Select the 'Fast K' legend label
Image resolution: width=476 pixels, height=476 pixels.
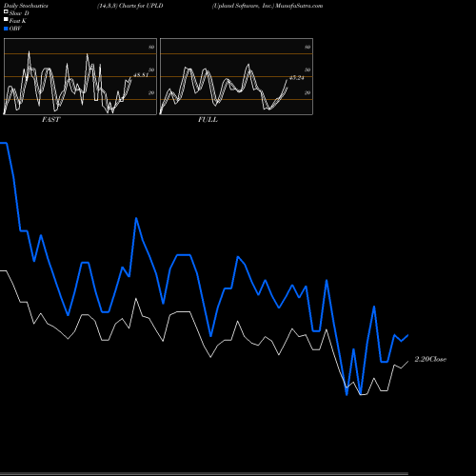(x=17, y=21)
